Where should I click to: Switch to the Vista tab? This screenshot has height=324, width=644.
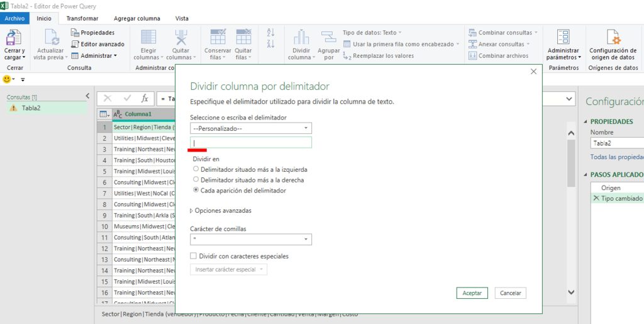(x=182, y=18)
